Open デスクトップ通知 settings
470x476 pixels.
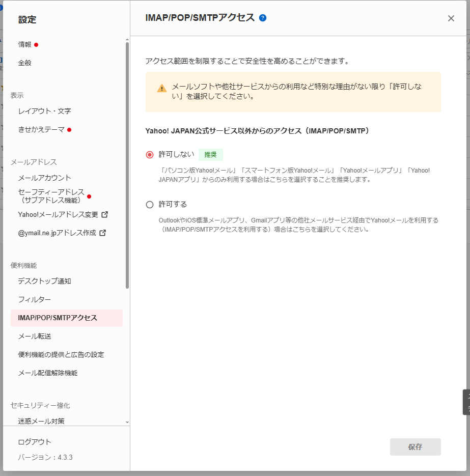[44, 281]
